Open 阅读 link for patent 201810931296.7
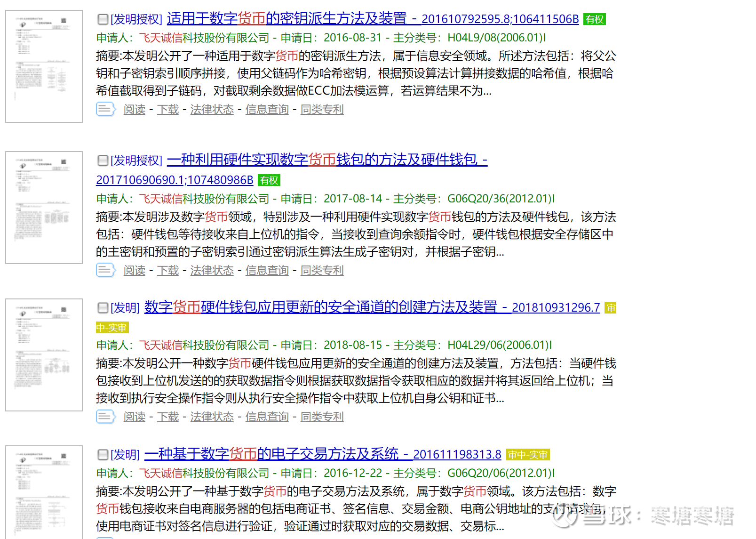Viewport: 756px width, 539px height. coord(135,417)
